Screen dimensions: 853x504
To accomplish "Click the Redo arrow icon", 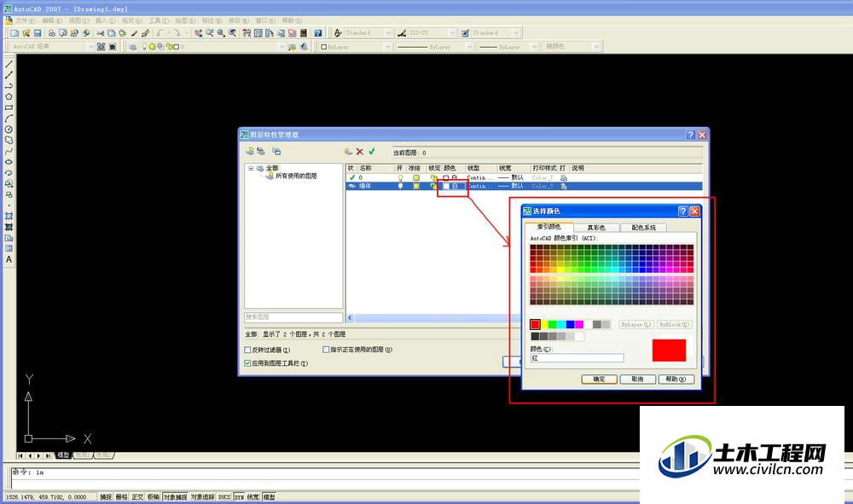I will pyautogui.click(x=177, y=33).
